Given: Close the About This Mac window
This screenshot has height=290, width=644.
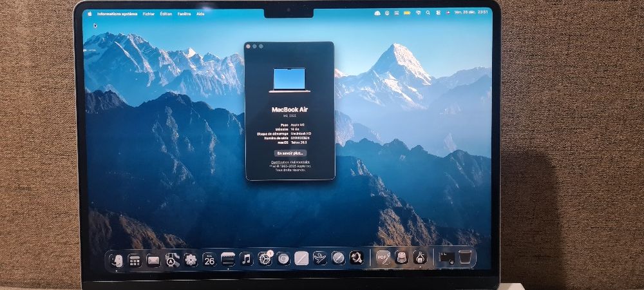Looking at the screenshot, I should pos(248,46).
